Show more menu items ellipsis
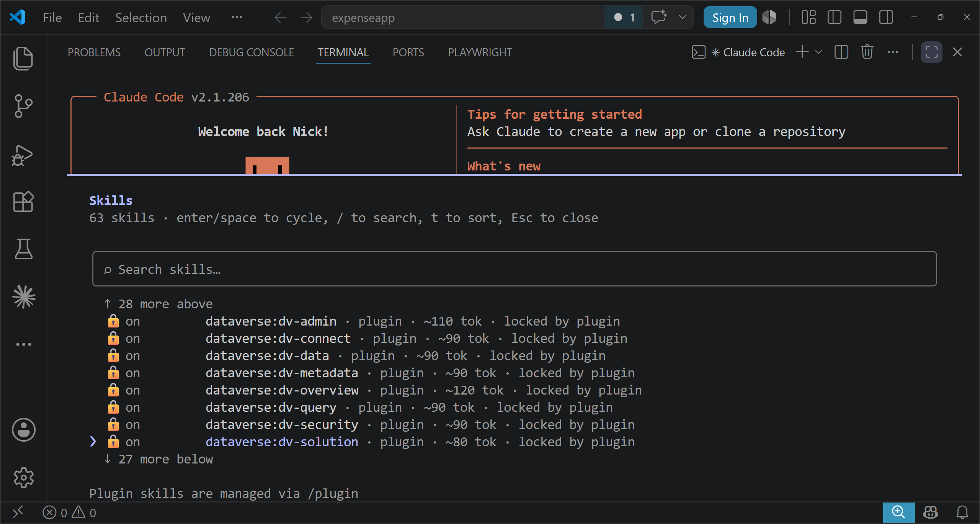 click(x=237, y=17)
